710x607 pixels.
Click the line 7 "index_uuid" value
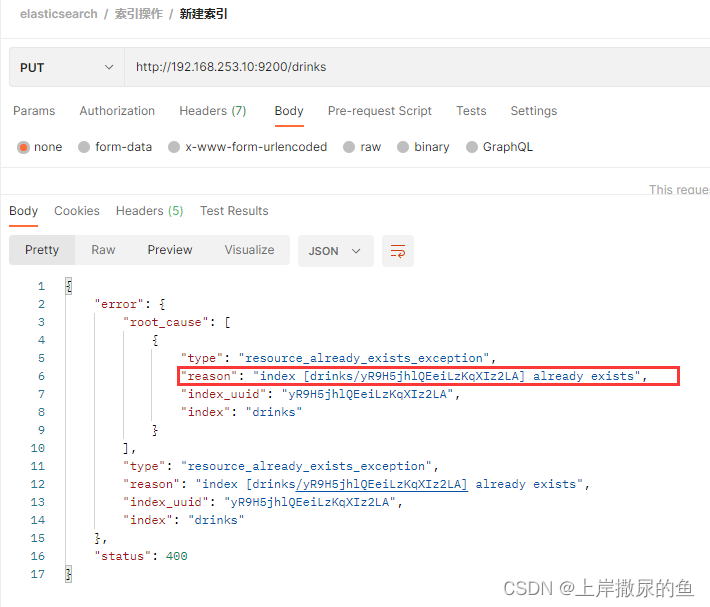click(367, 394)
